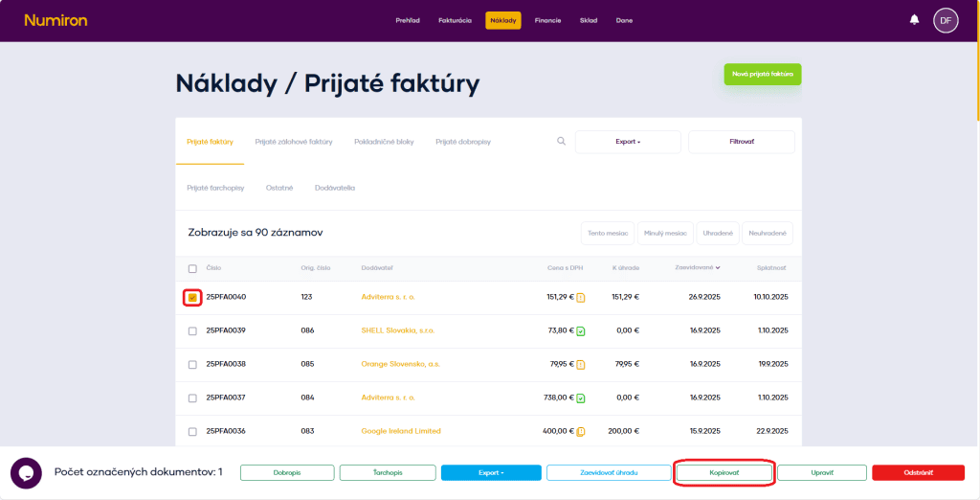Click partial payment icon on invoice 25PFA0036
The height and width of the screenshot is (500, 980).
click(x=581, y=432)
